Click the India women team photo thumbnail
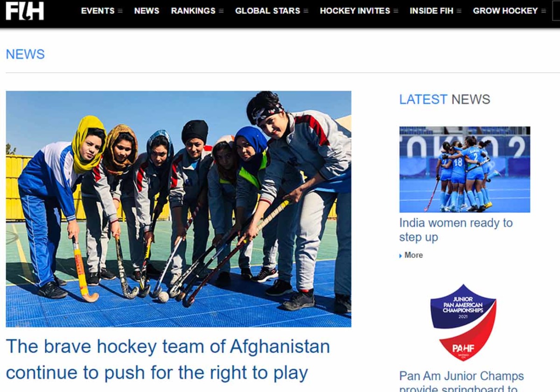 coord(464,169)
